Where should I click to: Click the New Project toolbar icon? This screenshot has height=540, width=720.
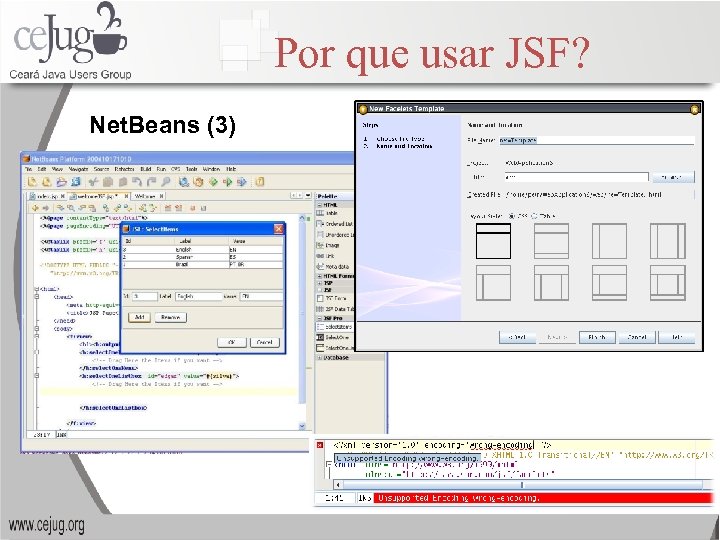pos(47,182)
